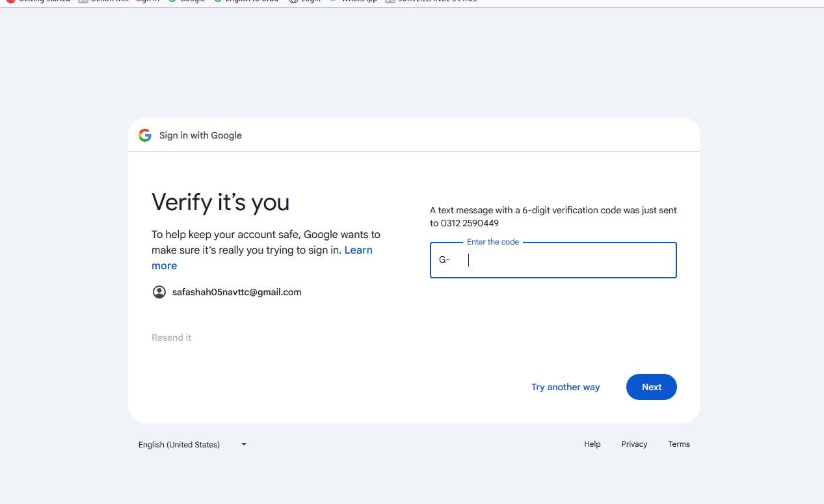Choose Try another way
Image resolution: width=824 pixels, height=504 pixels.
point(565,387)
